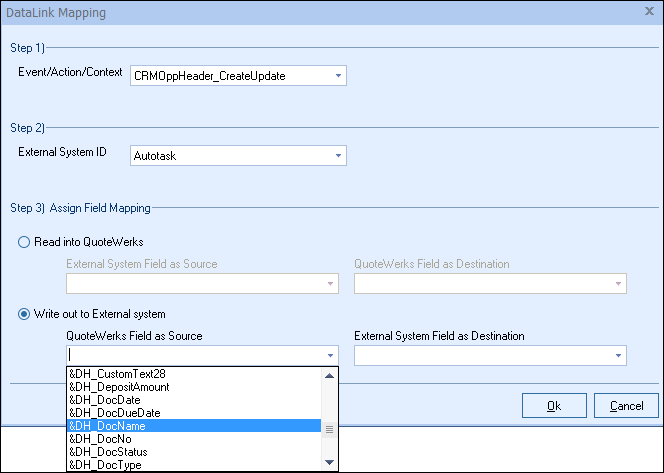Expand the External System ID dropdown
The image size is (664, 473).
pyautogui.click(x=338, y=155)
